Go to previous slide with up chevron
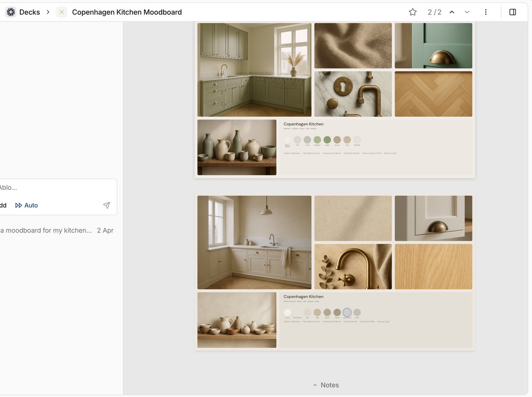Screen dimensions: 532x397 [452, 12]
